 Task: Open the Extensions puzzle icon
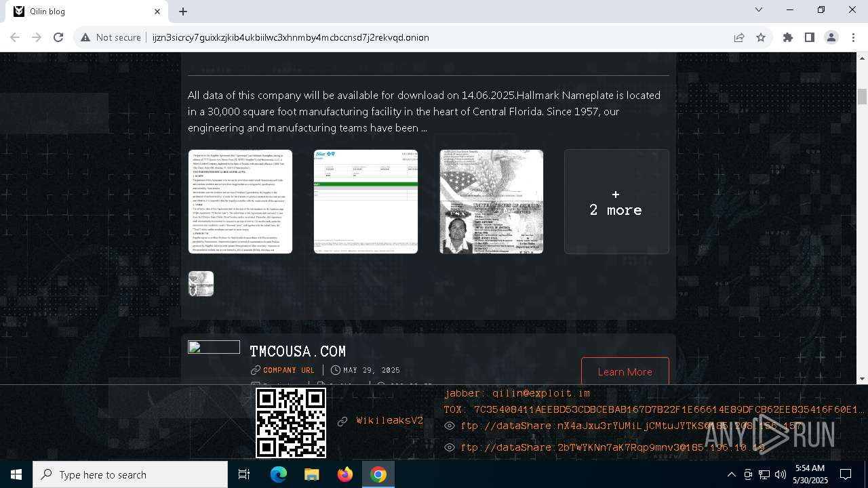point(787,37)
